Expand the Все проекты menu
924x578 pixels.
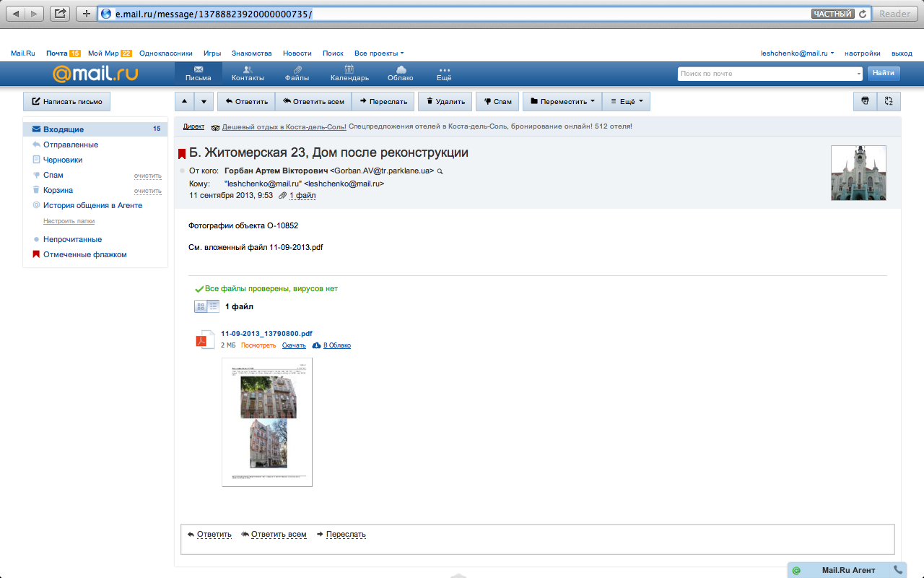pyautogui.click(x=378, y=53)
